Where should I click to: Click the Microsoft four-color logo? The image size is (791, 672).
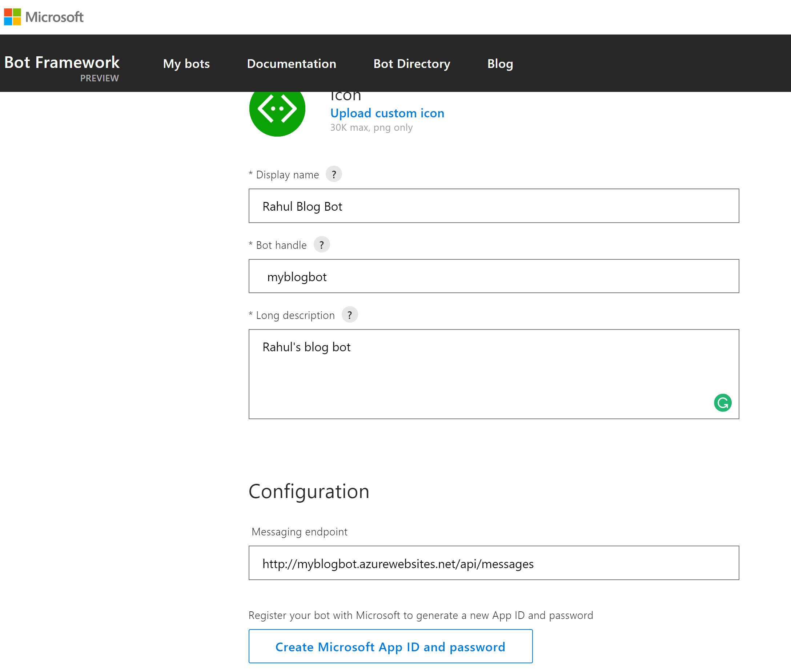(13, 17)
